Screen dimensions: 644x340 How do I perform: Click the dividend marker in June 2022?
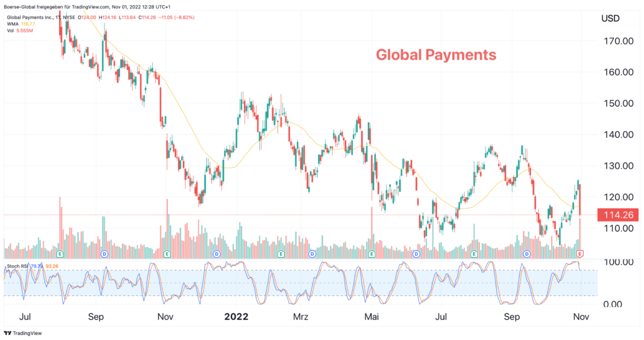point(416,254)
